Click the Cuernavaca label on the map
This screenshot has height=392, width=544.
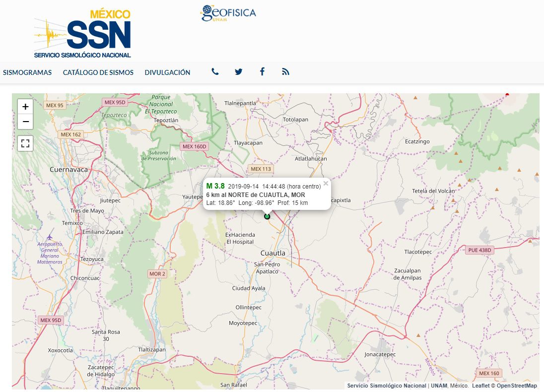point(68,170)
